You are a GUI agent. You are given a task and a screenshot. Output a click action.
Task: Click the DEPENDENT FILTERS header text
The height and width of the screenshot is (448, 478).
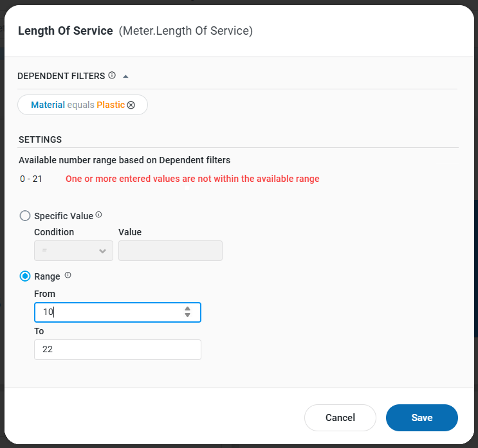point(61,76)
